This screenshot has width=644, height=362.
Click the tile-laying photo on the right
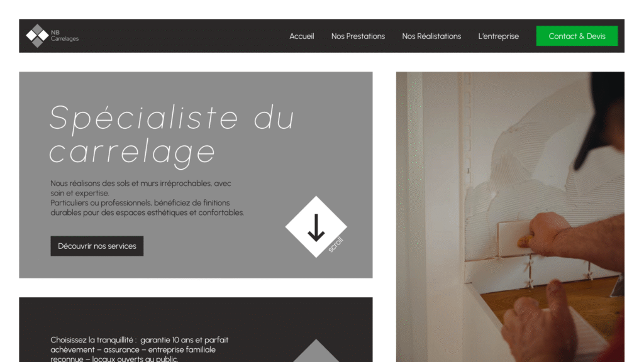[510, 217]
